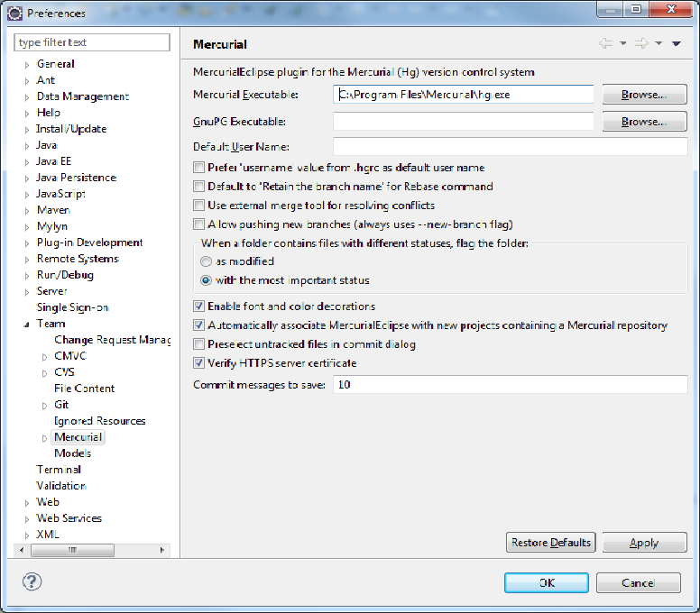Expand the General tree node
Screen dimensions: 700x613
pyautogui.click(x=27, y=65)
